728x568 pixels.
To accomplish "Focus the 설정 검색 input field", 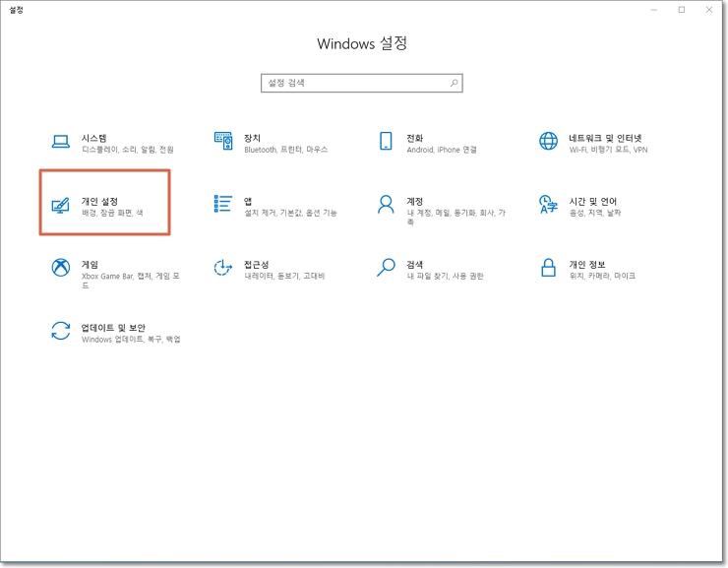I will (x=362, y=83).
